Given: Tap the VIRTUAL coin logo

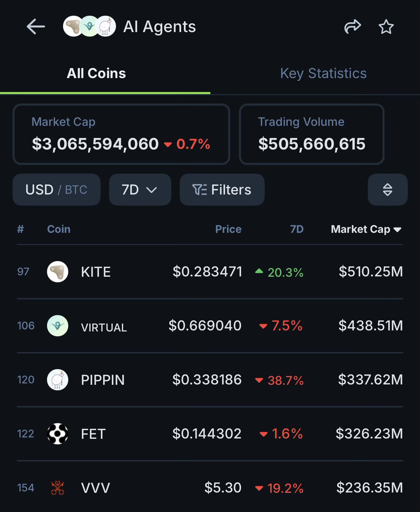Looking at the screenshot, I should coord(58,326).
